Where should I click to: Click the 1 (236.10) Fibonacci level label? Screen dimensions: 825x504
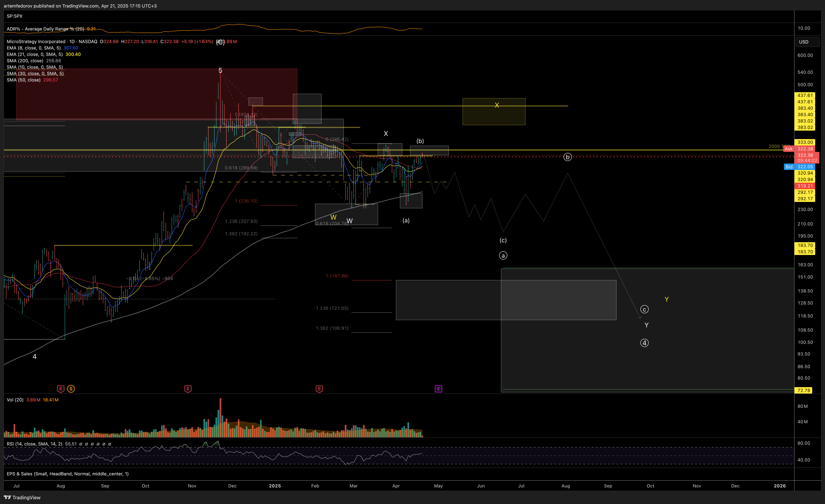[x=246, y=201]
